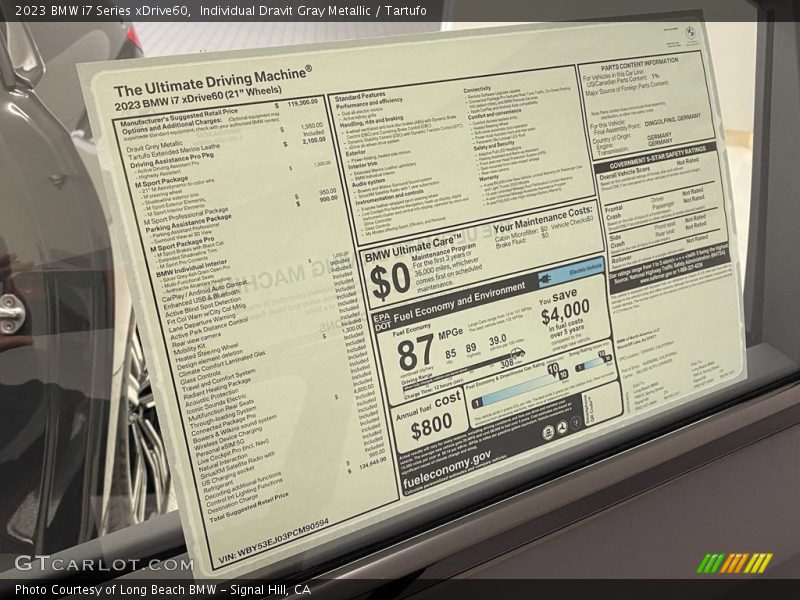Select the 'Heated Steering Wheel' line

pyautogui.click(x=207, y=354)
